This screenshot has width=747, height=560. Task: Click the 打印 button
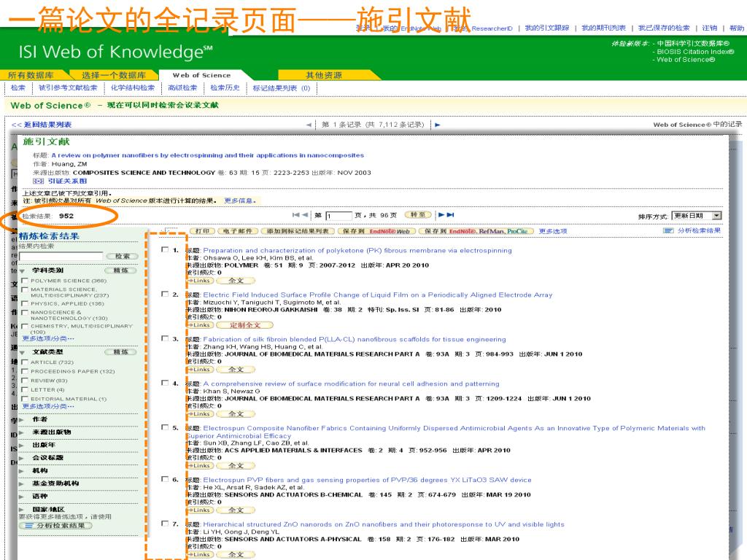[x=203, y=231]
